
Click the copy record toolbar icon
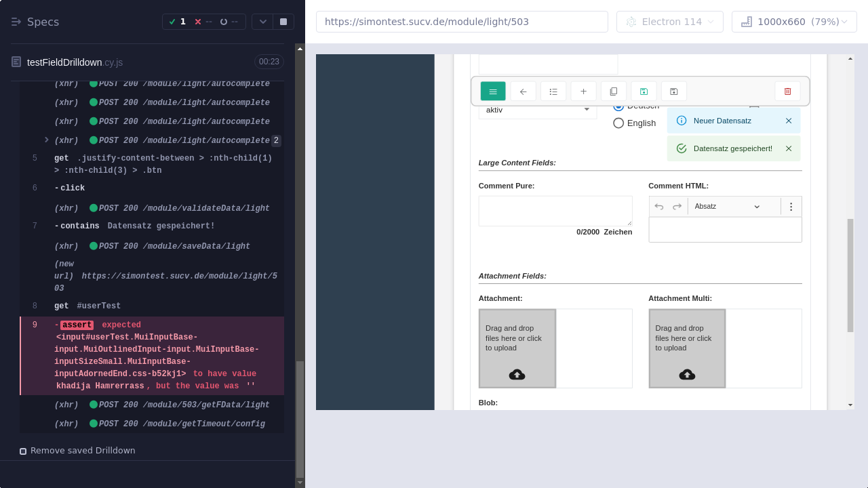tap(614, 91)
